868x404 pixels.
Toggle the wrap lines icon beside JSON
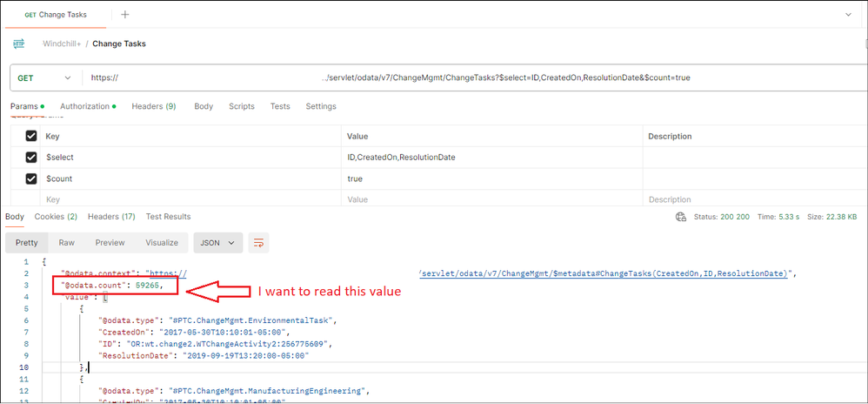point(258,243)
